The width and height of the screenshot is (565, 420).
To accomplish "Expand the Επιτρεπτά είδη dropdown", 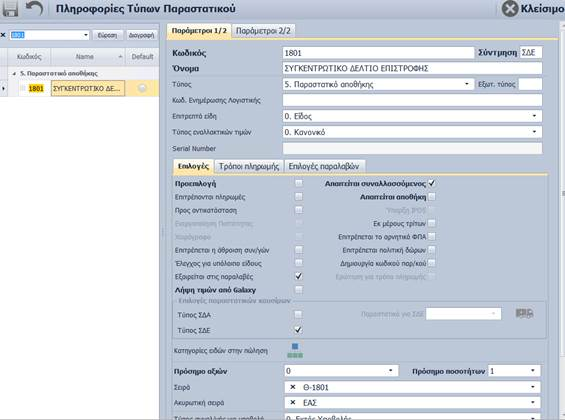I will (534, 116).
